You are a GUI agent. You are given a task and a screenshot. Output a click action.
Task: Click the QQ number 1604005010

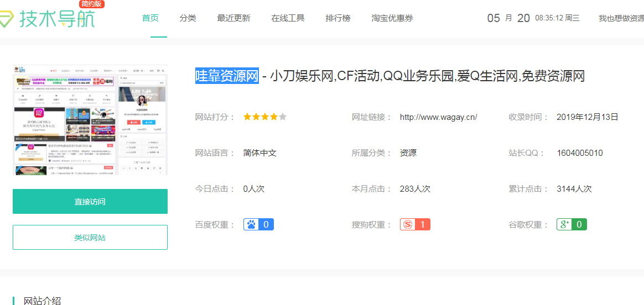580,153
